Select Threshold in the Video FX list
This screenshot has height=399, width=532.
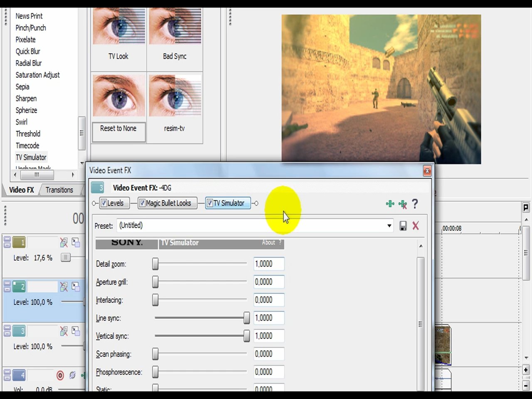[x=28, y=134]
